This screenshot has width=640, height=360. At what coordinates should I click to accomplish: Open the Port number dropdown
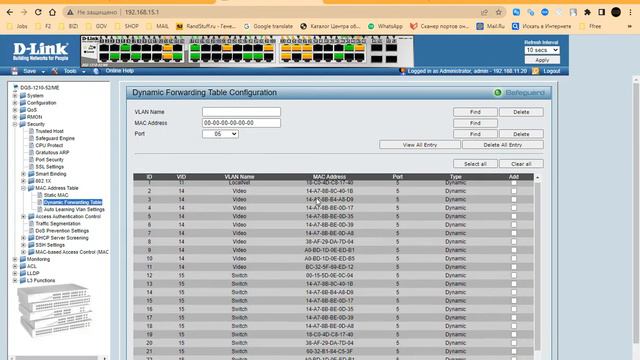220,134
